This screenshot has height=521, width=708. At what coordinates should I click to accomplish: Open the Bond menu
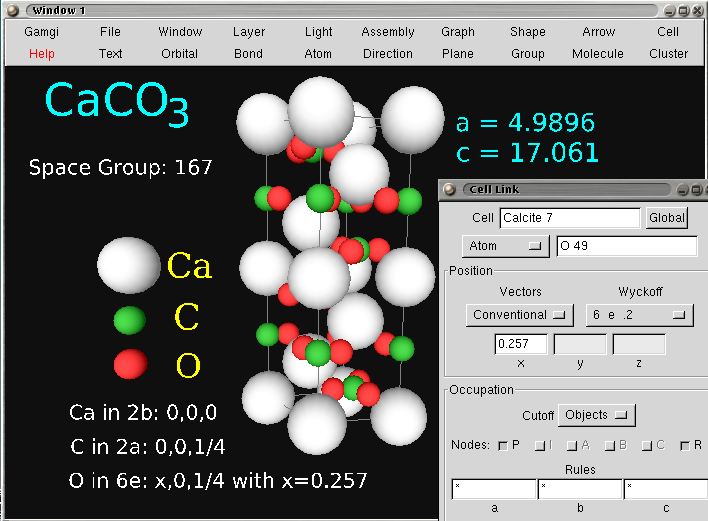[248, 54]
